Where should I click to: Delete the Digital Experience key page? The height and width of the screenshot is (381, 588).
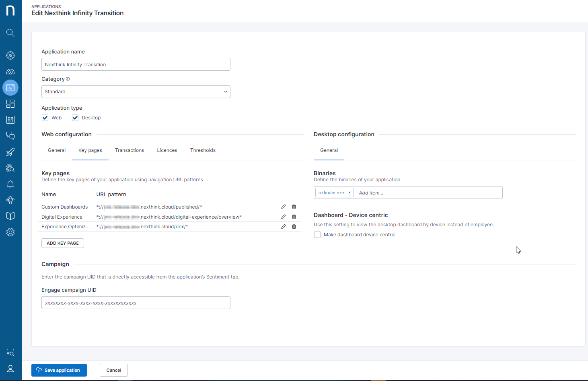point(294,217)
